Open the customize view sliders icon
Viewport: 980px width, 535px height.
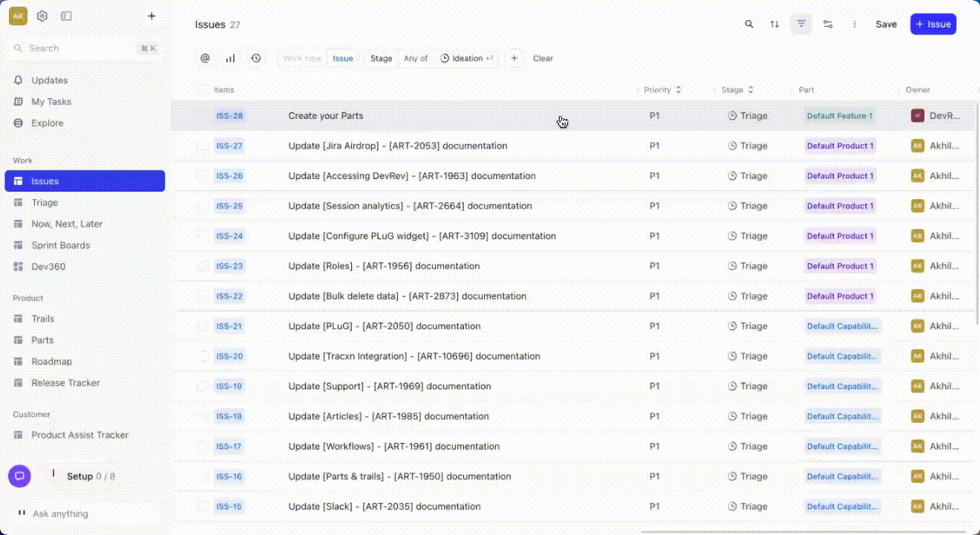coord(828,25)
